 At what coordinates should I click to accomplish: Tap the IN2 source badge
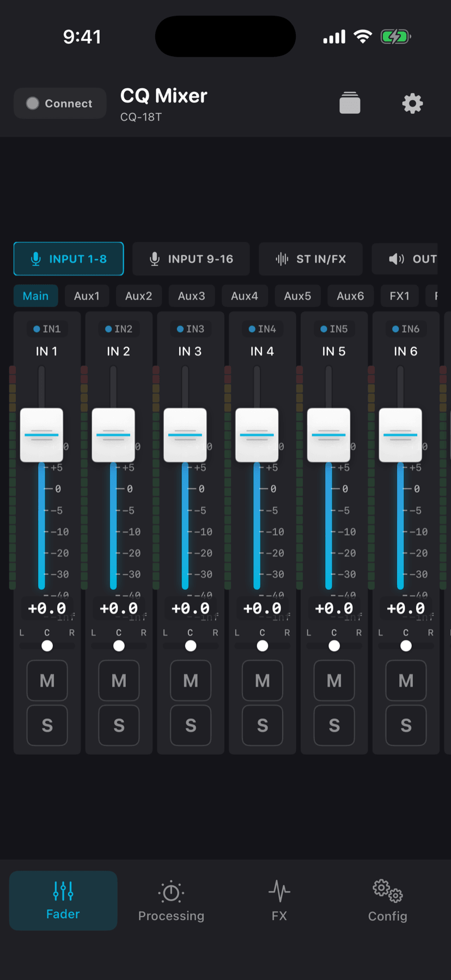coord(119,329)
